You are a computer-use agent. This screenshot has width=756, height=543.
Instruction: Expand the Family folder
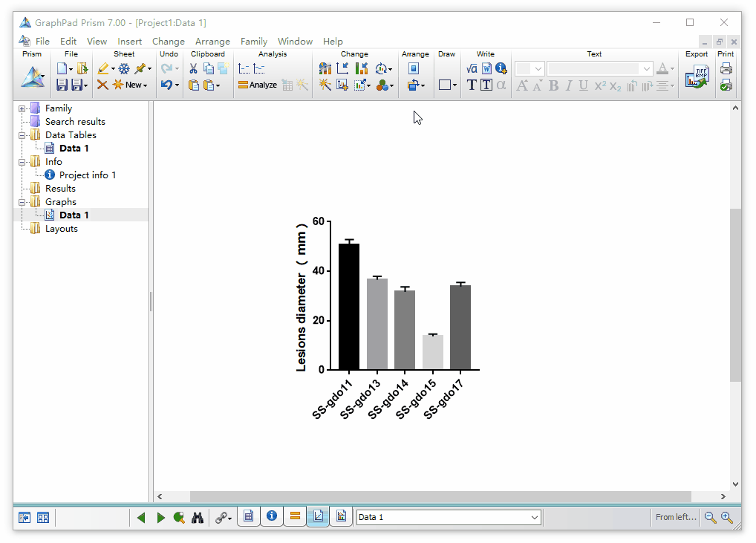pyautogui.click(x=22, y=108)
